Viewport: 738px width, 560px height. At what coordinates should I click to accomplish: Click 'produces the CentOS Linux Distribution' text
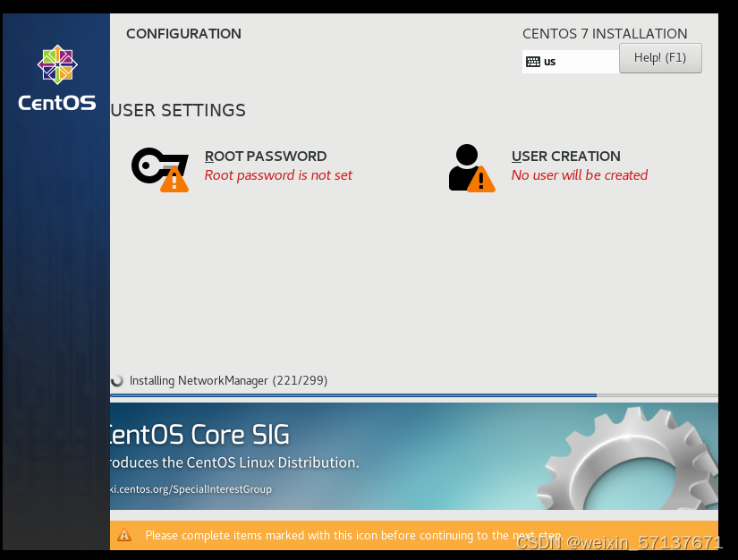pos(234,462)
